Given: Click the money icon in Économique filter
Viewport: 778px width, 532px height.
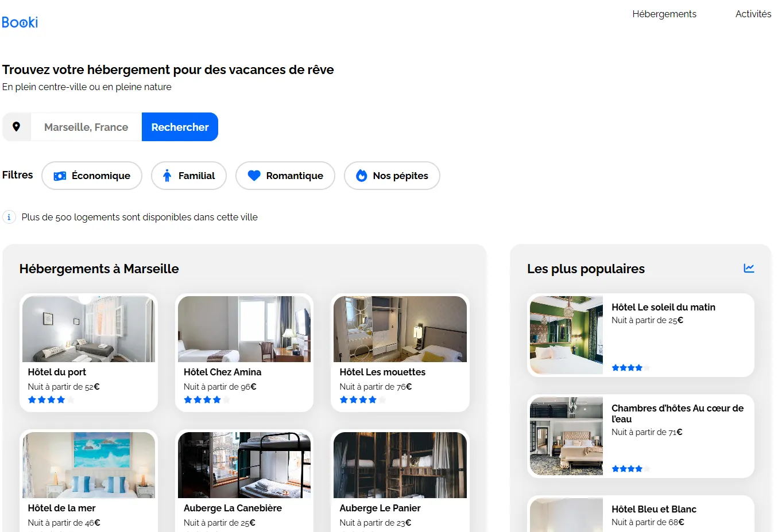Looking at the screenshot, I should [x=60, y=176].
